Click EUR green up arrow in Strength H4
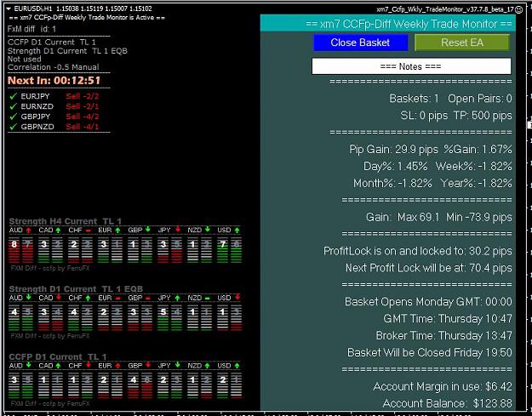 (117, 231)
